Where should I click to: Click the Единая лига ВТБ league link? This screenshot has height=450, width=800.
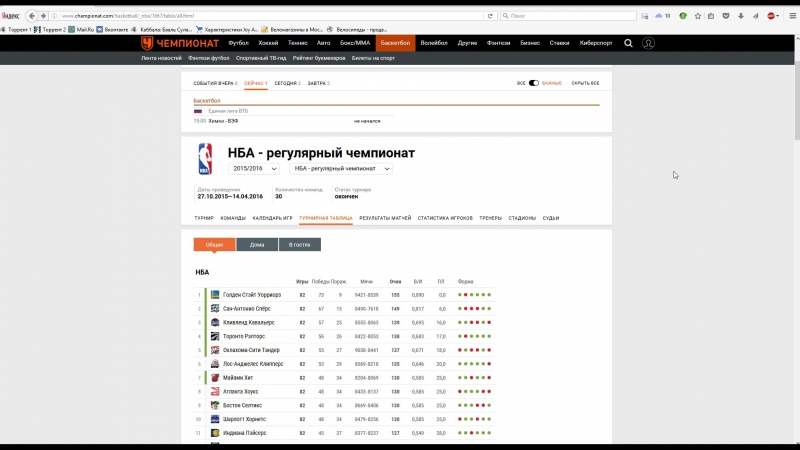228,111
